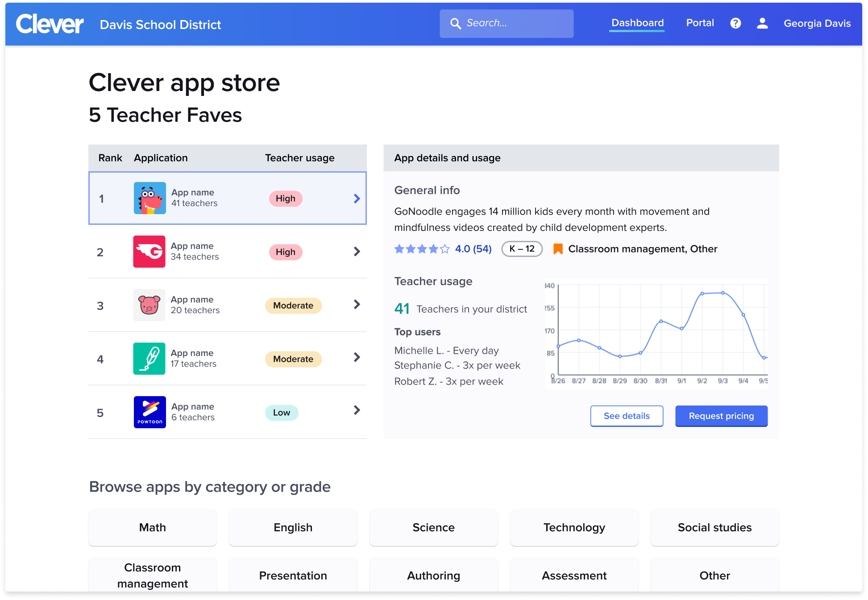The height and width of the screenshot is (600, 868).
Task: Browse the Authoring category
Action: coord(434,575)
